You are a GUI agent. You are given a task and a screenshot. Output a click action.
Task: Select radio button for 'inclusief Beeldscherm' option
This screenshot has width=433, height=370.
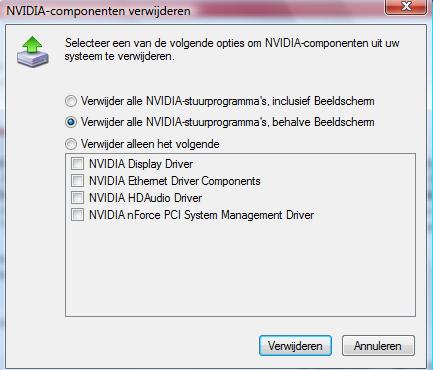(x=71, y=101)
